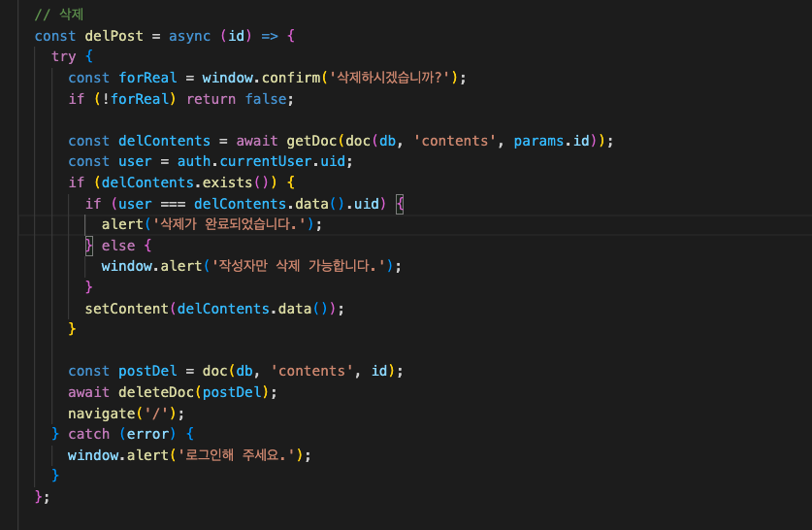Click the delPost function name
812x530 pixels.
click(114, 36)
